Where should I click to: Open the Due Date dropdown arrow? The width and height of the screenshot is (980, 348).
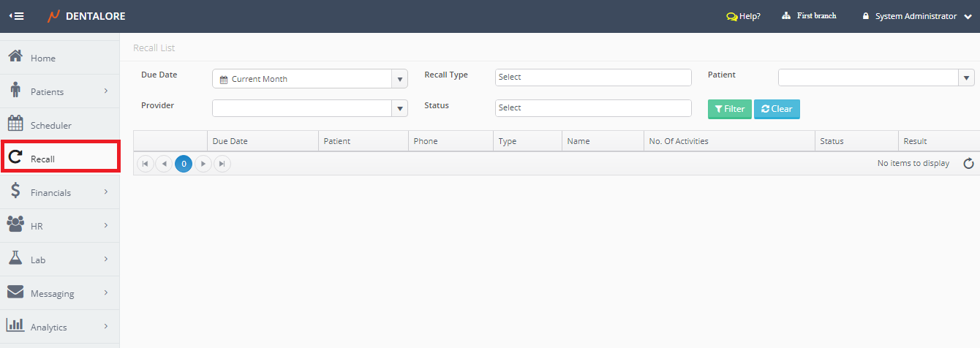pyautogui.click(x=400, y=79)
